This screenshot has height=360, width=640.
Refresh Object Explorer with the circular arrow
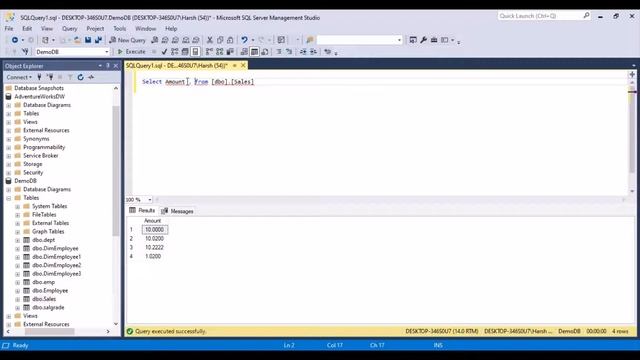pos(80,77)
